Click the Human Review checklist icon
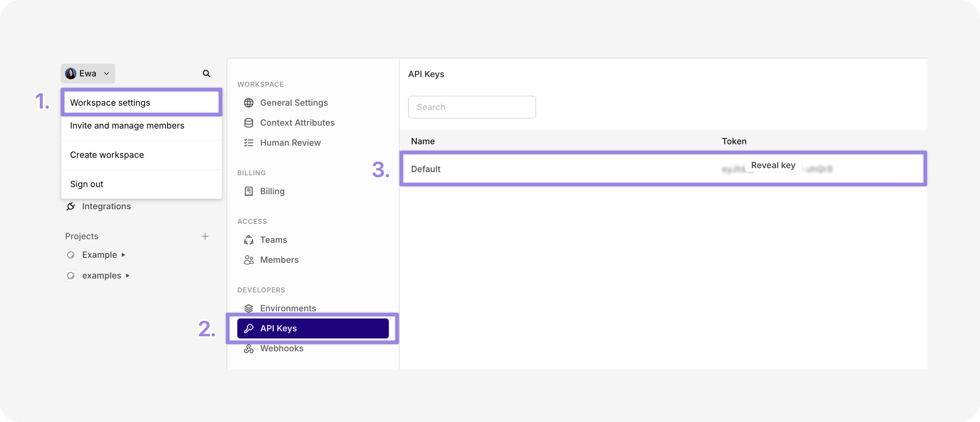This screenshot has width=980, height=422. (248, 142)
